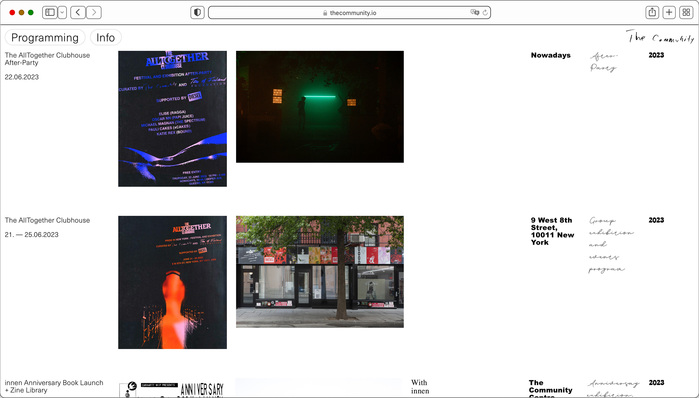Open a new tab with plus icon
The width and height of the screenshot is (699, 398).
click(669, 12)
